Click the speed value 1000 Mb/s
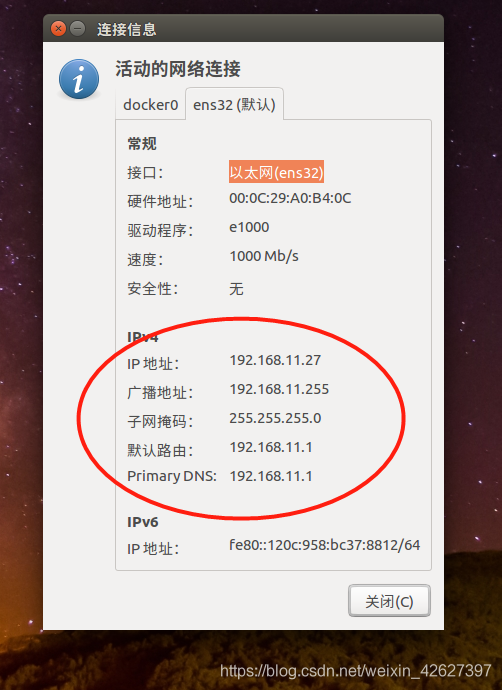The image size is (502, 690). tap(264, 257)
